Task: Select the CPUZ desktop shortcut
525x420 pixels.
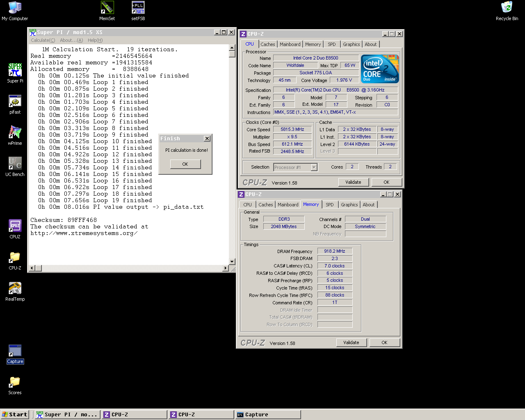Action: 15,229
